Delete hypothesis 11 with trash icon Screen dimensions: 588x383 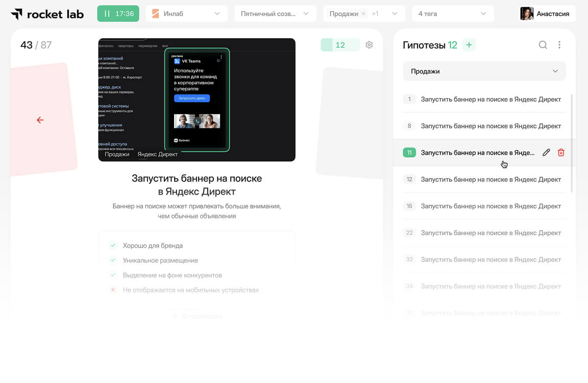pyautogui.click(x=561, y=153)
